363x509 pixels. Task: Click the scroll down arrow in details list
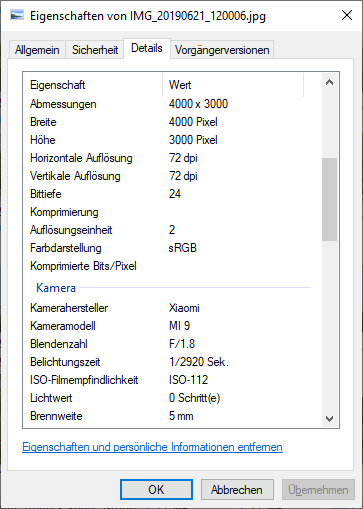coord(329,418)
